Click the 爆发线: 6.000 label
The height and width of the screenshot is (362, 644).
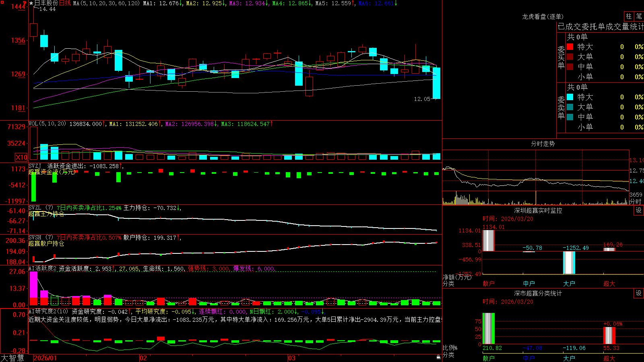(x=254, y=269)
